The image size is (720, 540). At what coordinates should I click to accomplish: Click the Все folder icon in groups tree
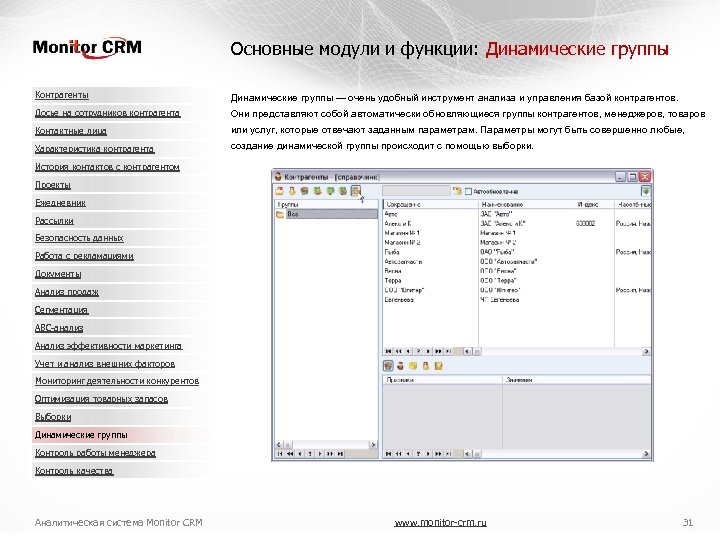tap(280, 214)
